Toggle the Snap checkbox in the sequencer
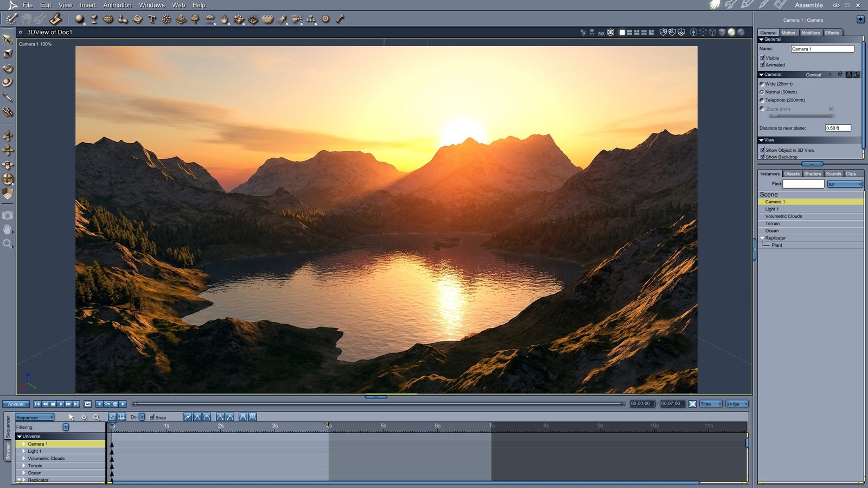Image resolution: width=868 pixels, height=488 pixels. coord(152,417)
